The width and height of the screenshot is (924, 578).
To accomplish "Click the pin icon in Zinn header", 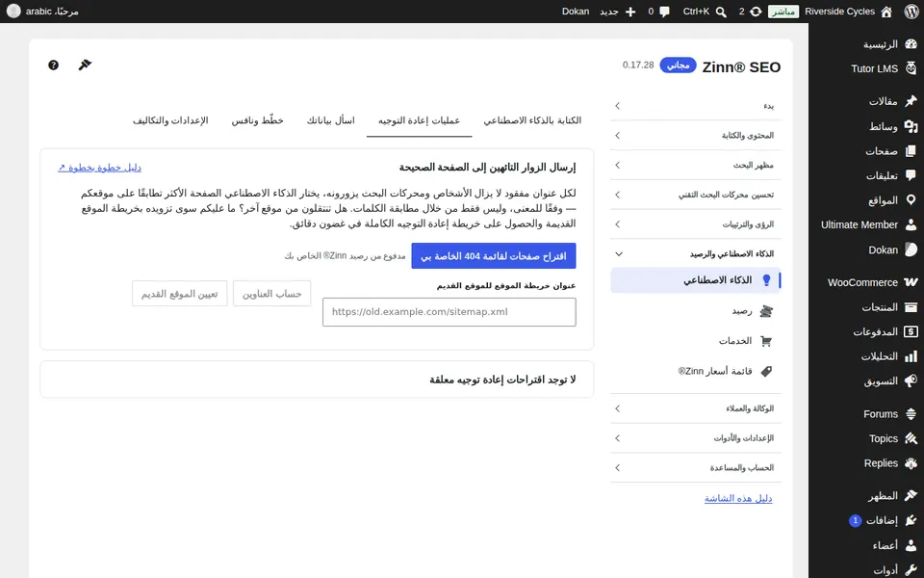I will pos(85,65).
